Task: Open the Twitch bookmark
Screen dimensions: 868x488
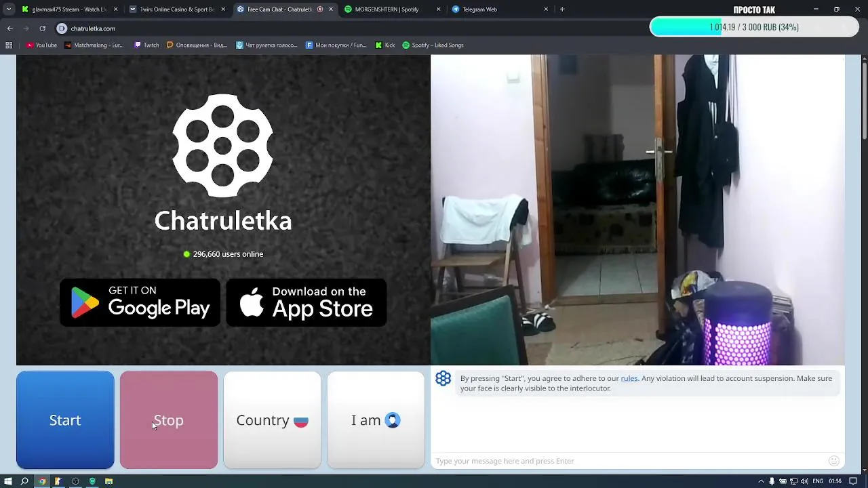Action: pos(146,45)
